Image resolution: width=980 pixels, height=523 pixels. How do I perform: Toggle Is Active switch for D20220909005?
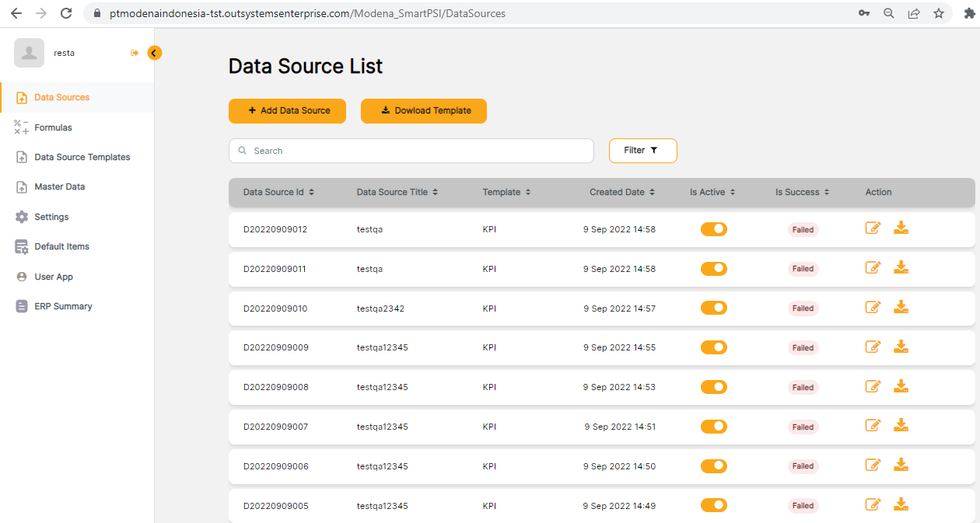coord(713,505)
